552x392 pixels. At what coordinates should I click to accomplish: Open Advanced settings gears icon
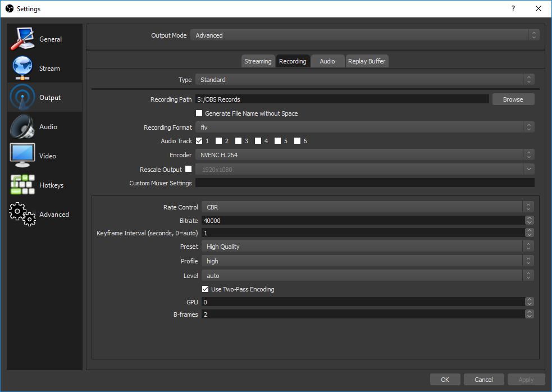[x=22, y=214]
